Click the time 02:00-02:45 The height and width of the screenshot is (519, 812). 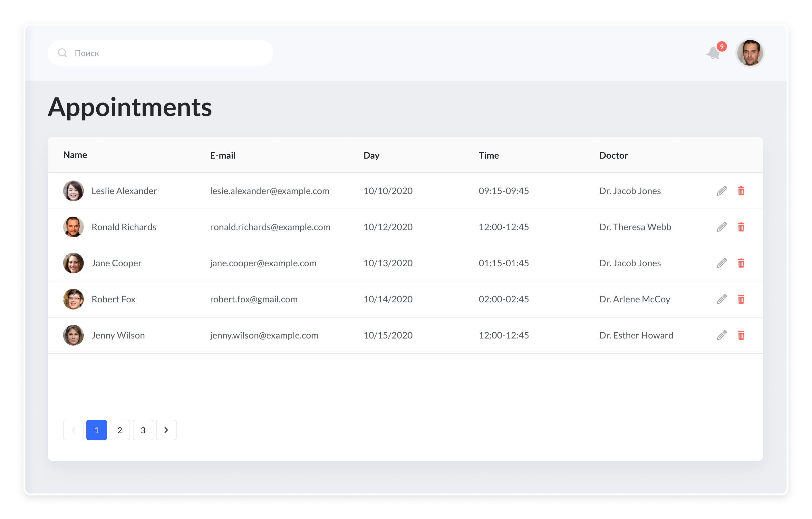[504, 299]
